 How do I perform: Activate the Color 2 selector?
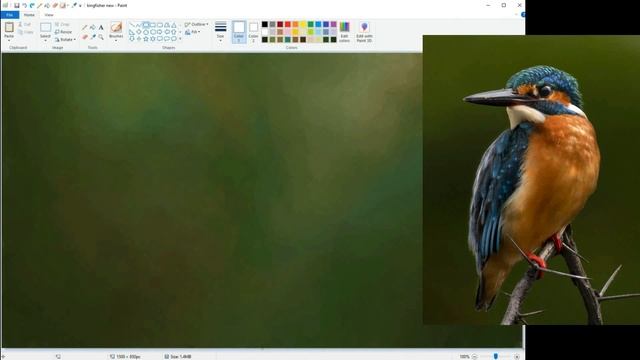click(x=253, y=32)
